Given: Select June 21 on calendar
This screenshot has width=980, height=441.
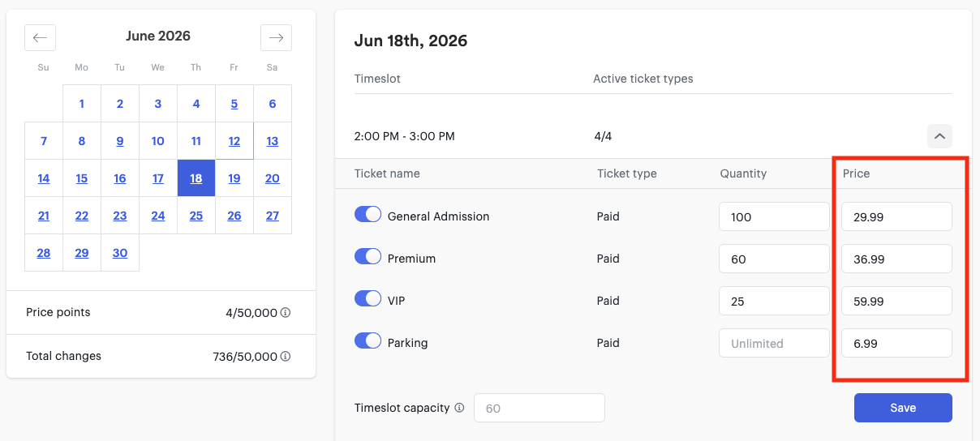Looking at the screenshot, I should [x=44, y=216].
